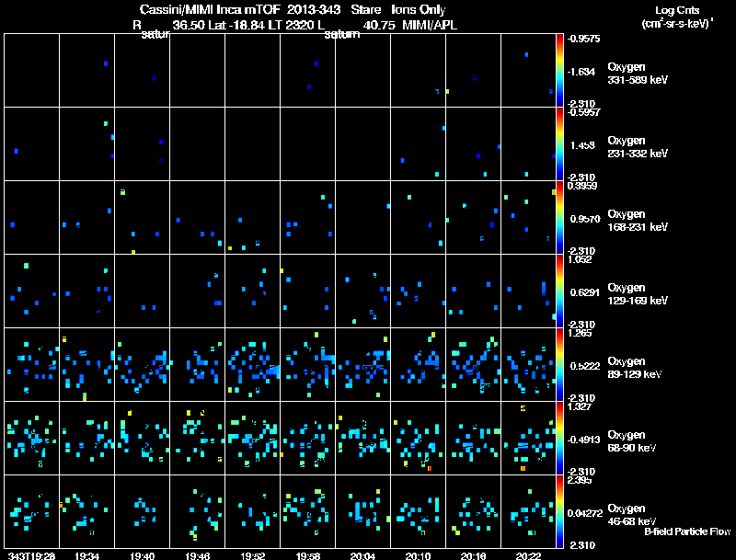Click the 19:52 time marker on the axis
This screenshot has width=736, height=560.
(x=251, y=554)
